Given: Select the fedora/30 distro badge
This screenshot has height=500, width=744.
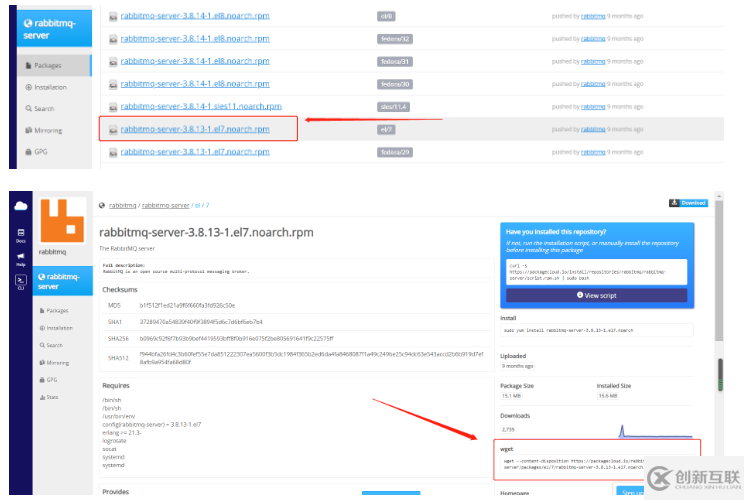Looking at the screenshot, I should (x=395, y=84).
